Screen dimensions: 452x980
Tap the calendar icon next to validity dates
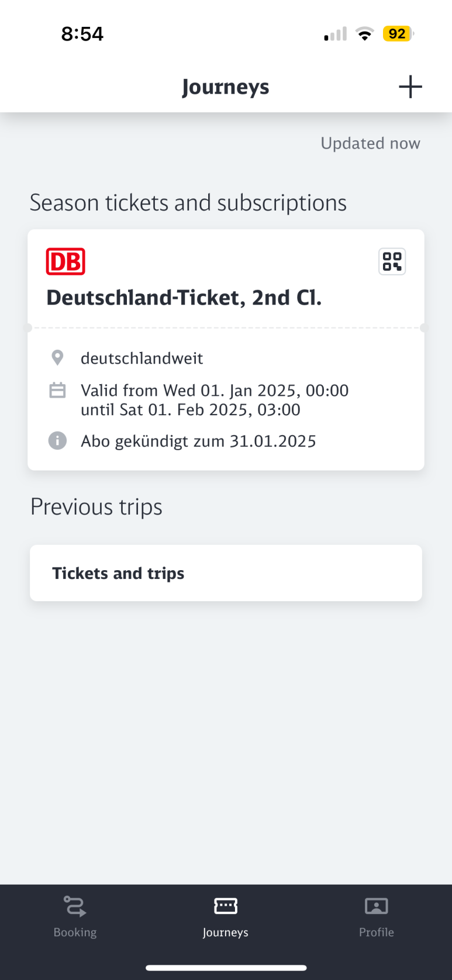tap(57, 390)
